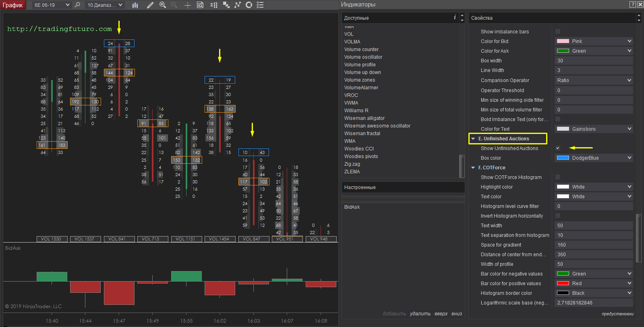Open the 6E 06-19 instrument dropdown
This screenshot has height=327, width=644.
67,5
